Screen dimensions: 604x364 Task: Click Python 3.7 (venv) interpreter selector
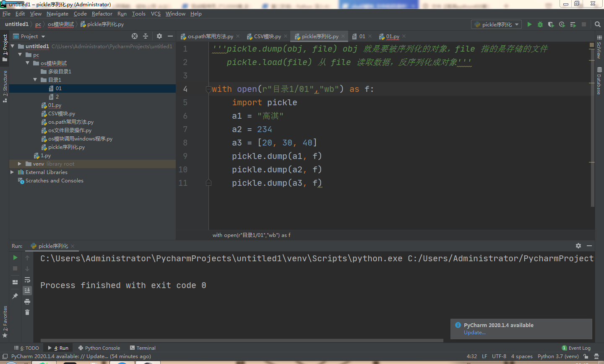[x=558, y=356]
